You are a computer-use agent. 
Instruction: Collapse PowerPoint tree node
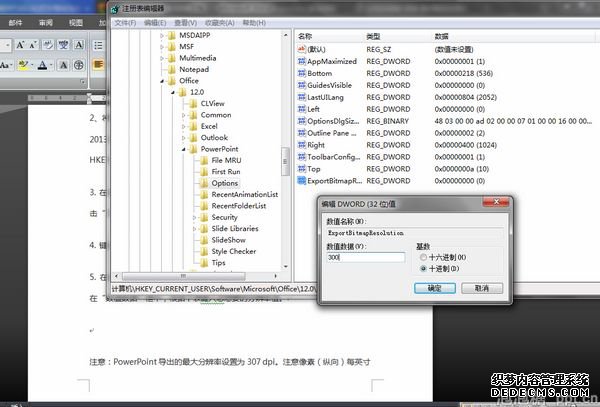tap(183, 149)
